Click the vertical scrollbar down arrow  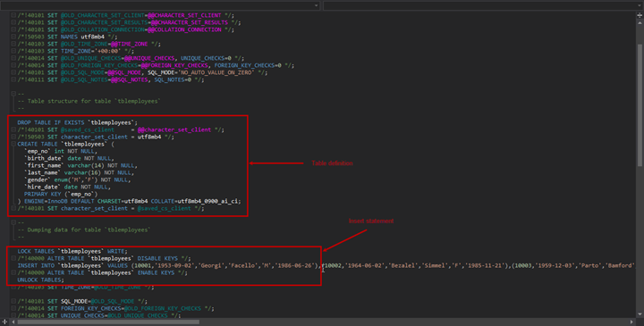640,314
